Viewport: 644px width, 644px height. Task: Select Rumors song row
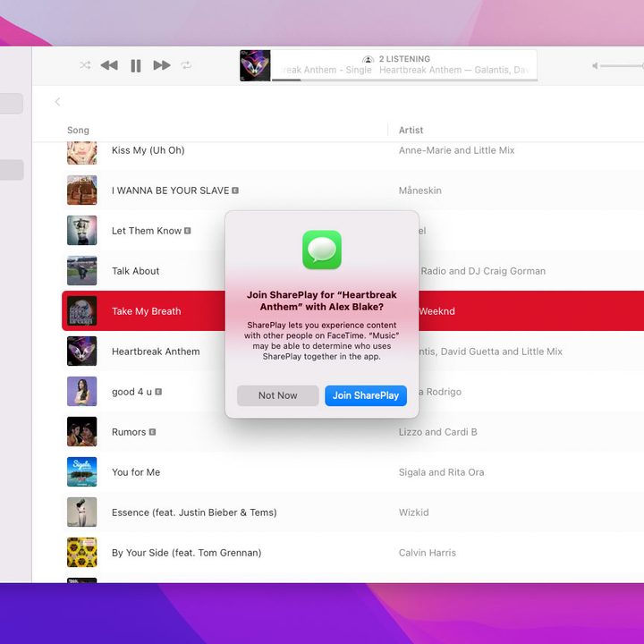pyautogui.click(x=352, y=432)
